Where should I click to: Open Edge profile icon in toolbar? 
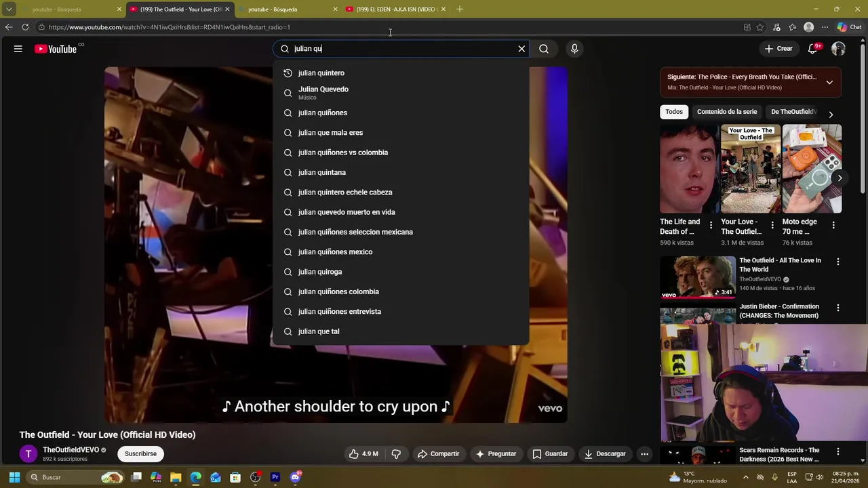click(x=808, y=27)
